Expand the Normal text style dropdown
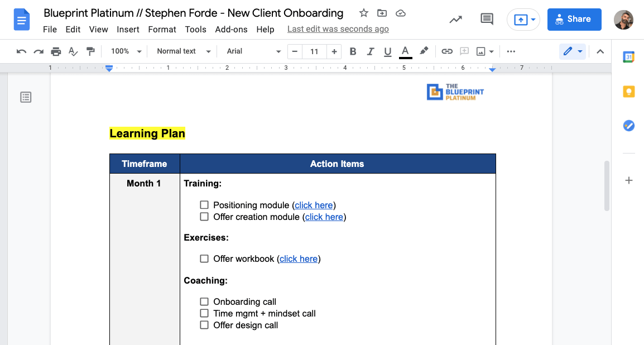Screen dimensions: 644x345 [x=184, y=51]
